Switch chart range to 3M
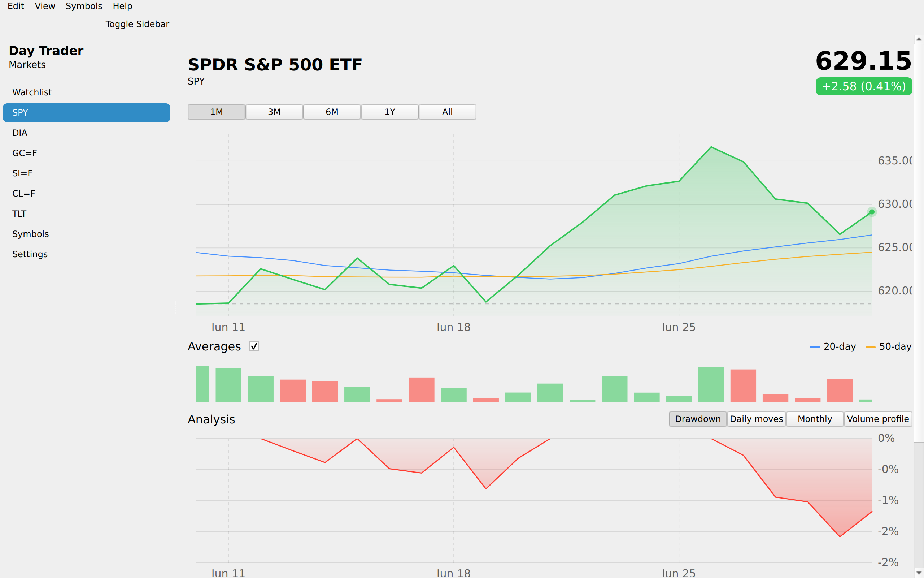924x578 pixels. click(274, 112)
